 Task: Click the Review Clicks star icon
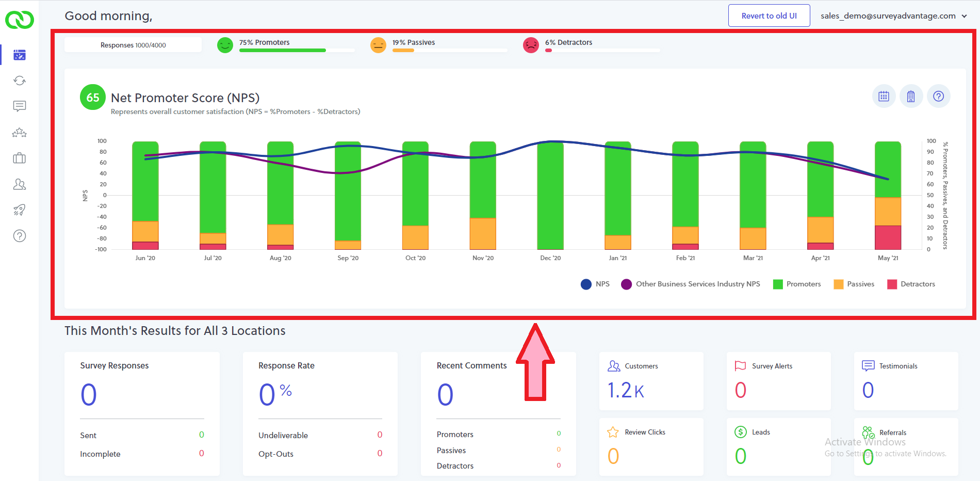pos(613,432)
